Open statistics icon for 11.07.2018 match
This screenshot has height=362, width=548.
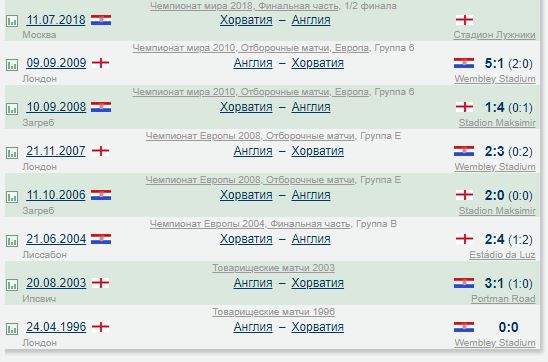coord(12,21)
